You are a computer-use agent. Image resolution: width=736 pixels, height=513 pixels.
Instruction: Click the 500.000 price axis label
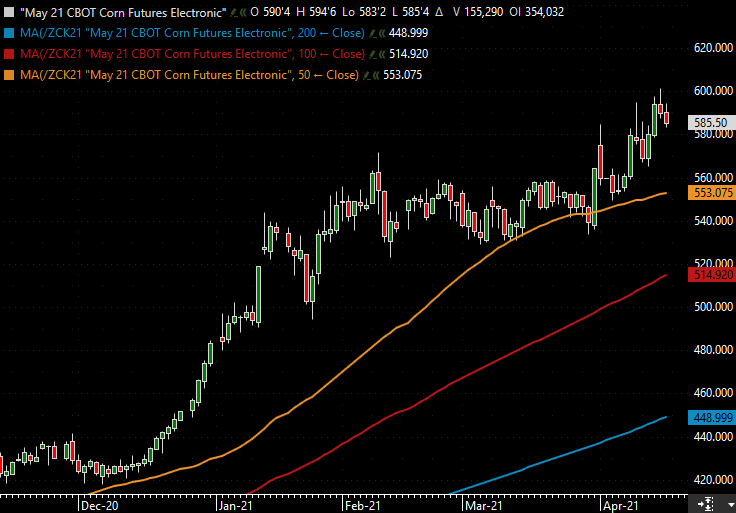pyautogui.click(x=713, y=307)
